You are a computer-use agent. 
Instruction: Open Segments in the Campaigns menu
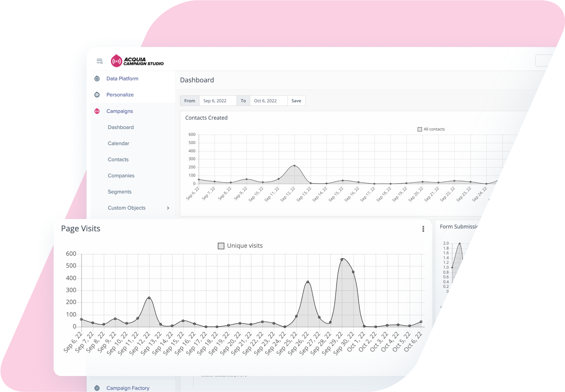pos(120,192)
